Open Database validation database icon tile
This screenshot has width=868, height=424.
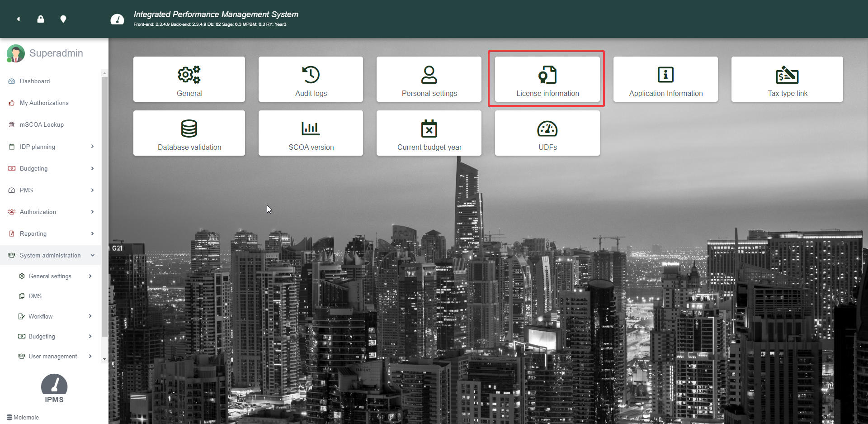point(189,133)
